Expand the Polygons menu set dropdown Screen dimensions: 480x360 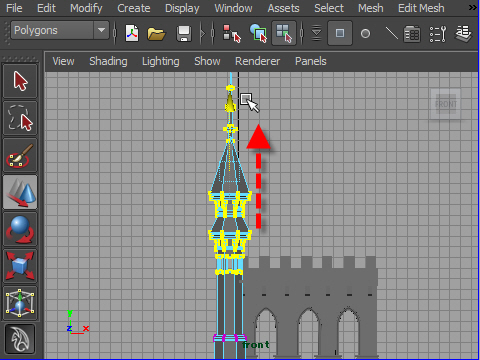[x=101, y=30]
